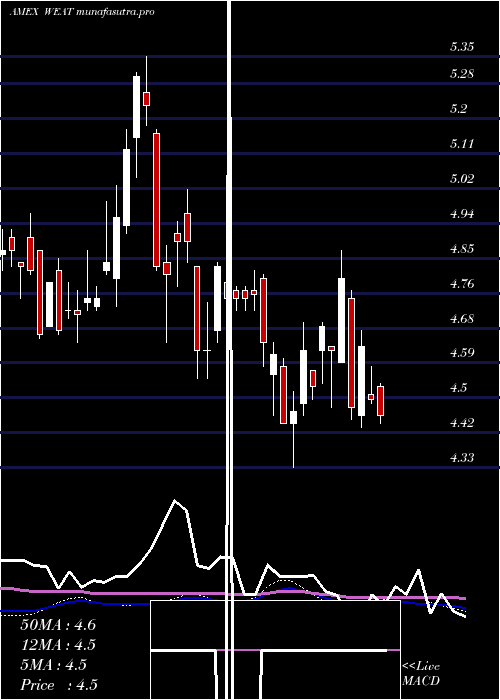
Task: Click the AMEX WEAT munafasutra.pro title text
Action: pyautogui.click(x=82, y=12)
